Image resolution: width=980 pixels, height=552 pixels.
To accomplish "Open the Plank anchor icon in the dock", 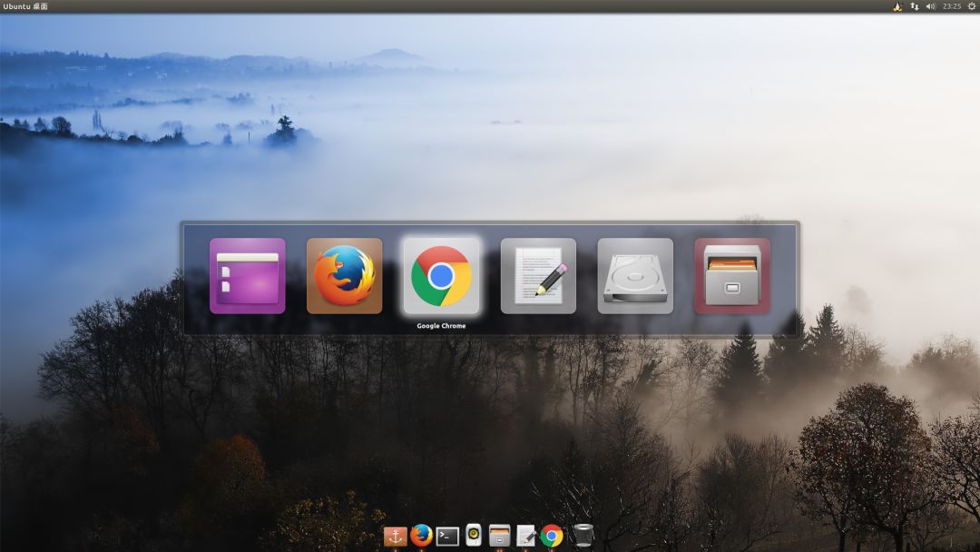I will coord(395,536).
